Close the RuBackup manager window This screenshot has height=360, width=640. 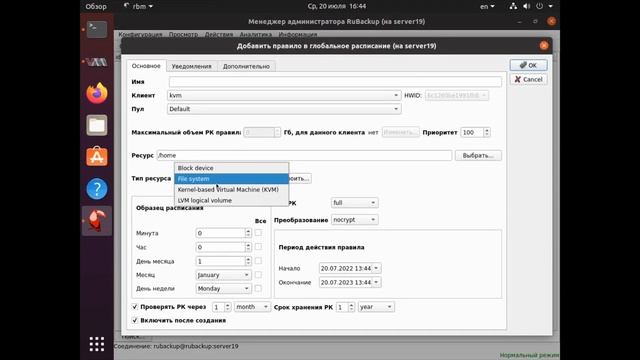click(551, 21)
